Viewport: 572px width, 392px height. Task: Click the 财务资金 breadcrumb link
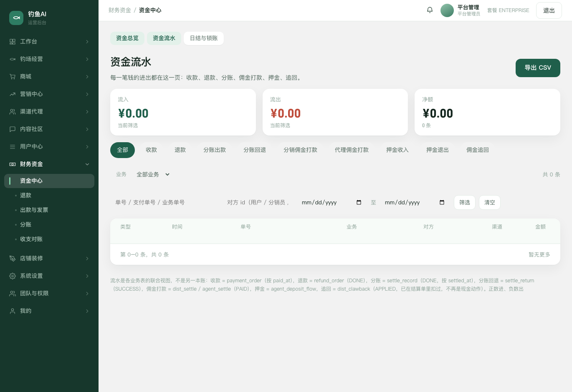click(120, 10)
